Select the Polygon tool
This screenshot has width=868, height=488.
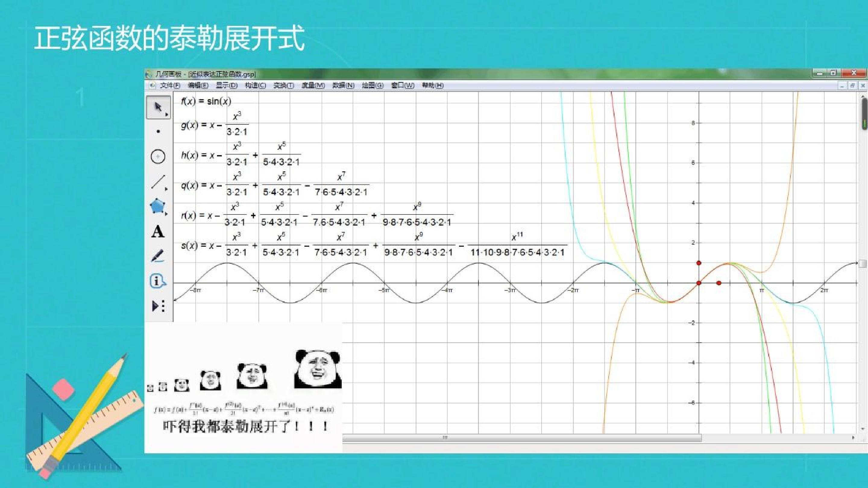pyautogui.click(x=158, y=206)
